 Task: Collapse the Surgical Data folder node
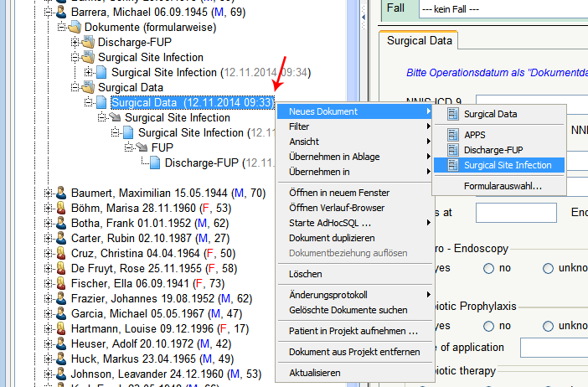point(75,88)
